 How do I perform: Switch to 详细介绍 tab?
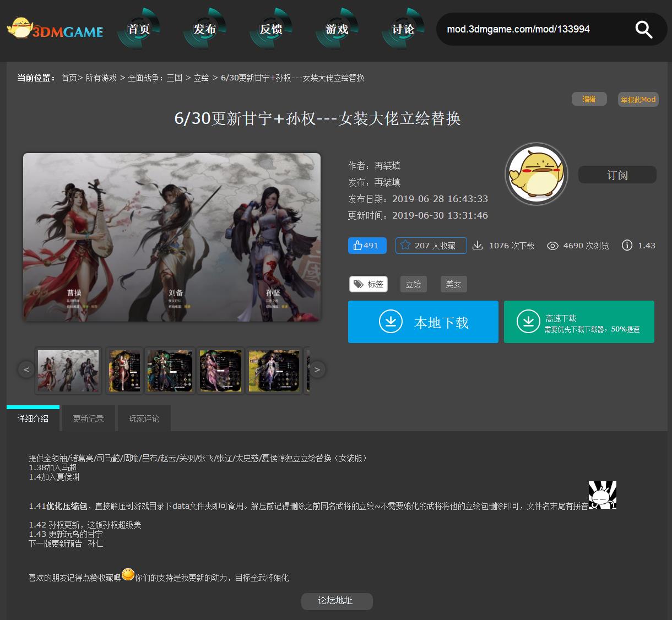point(33,418)
